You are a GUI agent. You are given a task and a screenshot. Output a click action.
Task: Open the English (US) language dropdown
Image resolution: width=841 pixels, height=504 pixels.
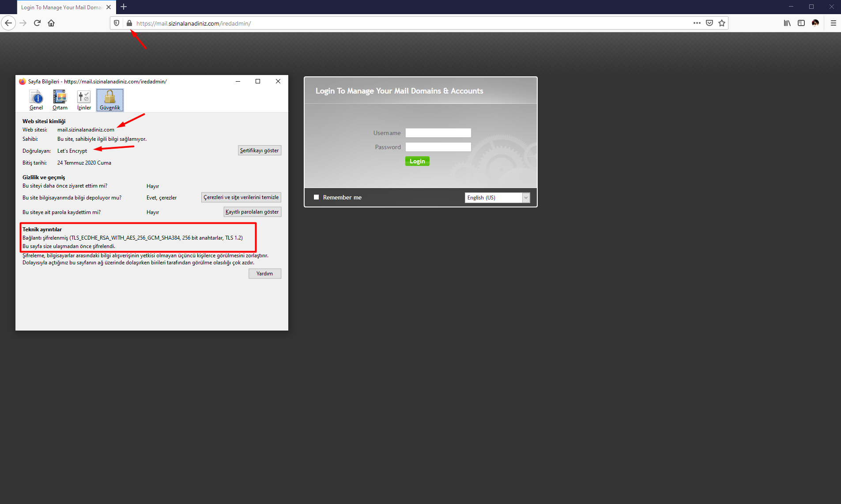coord(497,198)
